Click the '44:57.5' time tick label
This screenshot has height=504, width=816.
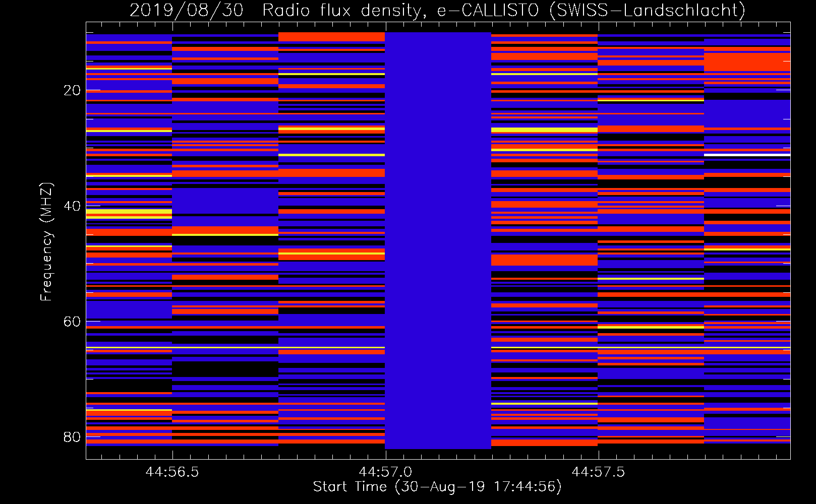[x=598, y=472]
